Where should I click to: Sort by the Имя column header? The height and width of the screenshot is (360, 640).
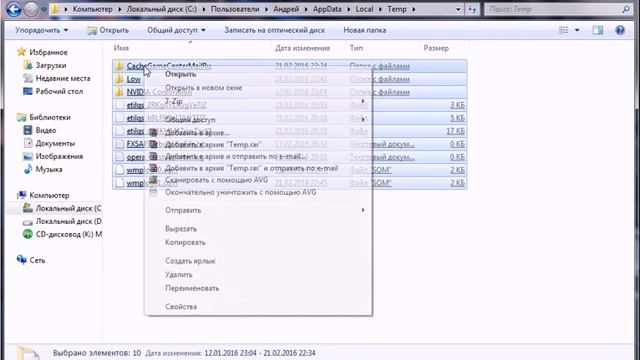click(121, 48)
